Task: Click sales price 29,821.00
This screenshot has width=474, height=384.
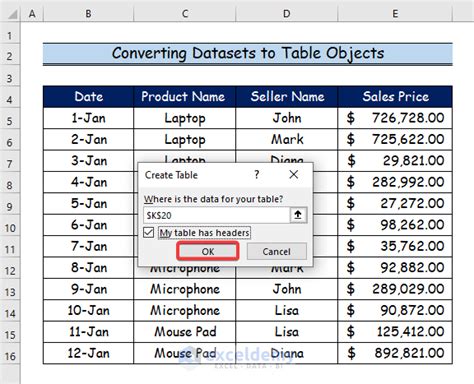Action: 395,161
